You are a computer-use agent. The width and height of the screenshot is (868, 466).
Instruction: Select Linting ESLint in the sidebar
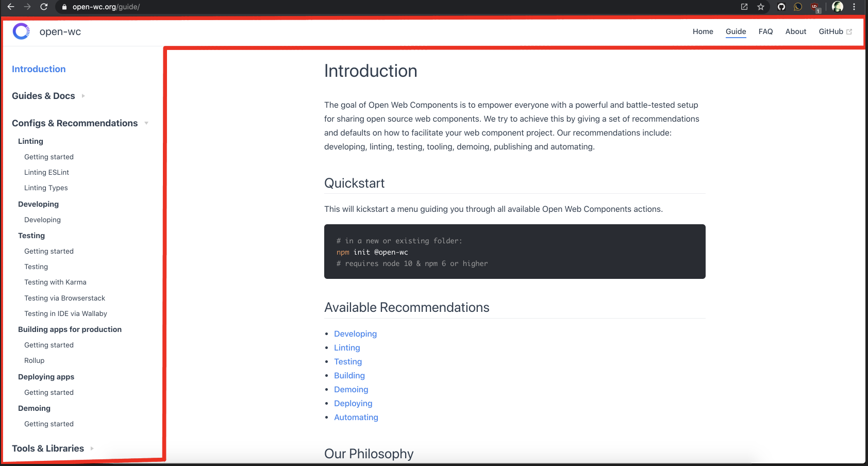pos(46,172)
